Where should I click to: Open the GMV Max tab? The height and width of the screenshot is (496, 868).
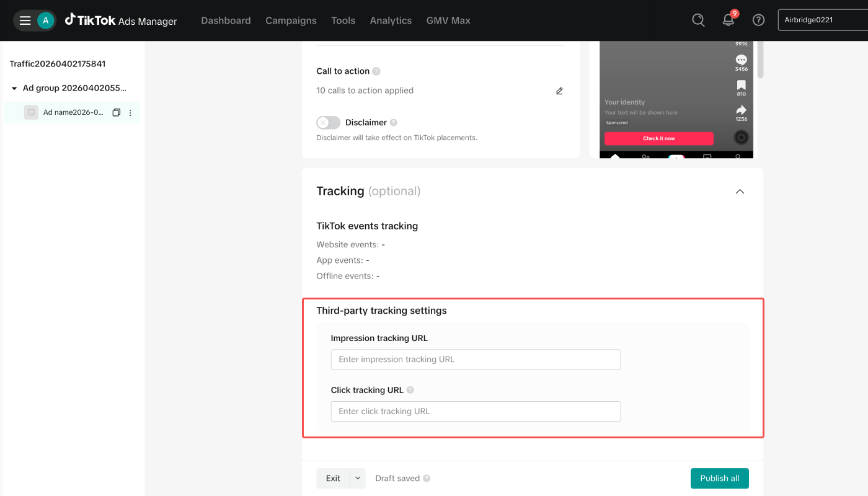[x=448, y=20]
